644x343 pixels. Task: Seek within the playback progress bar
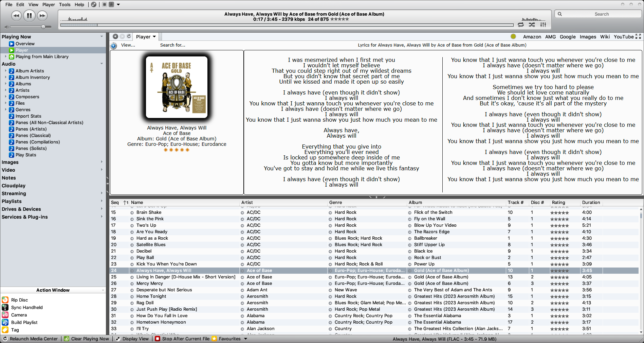click(x=287, y=25)
